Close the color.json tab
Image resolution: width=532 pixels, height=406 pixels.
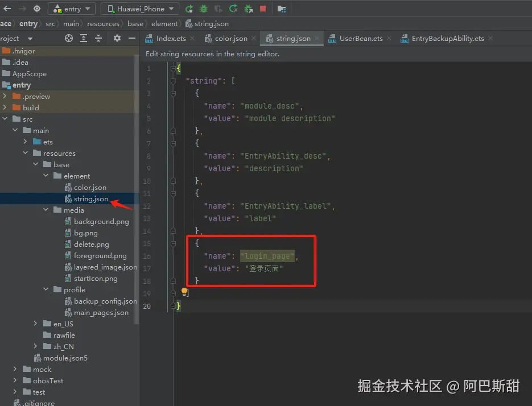click(254, 38)
